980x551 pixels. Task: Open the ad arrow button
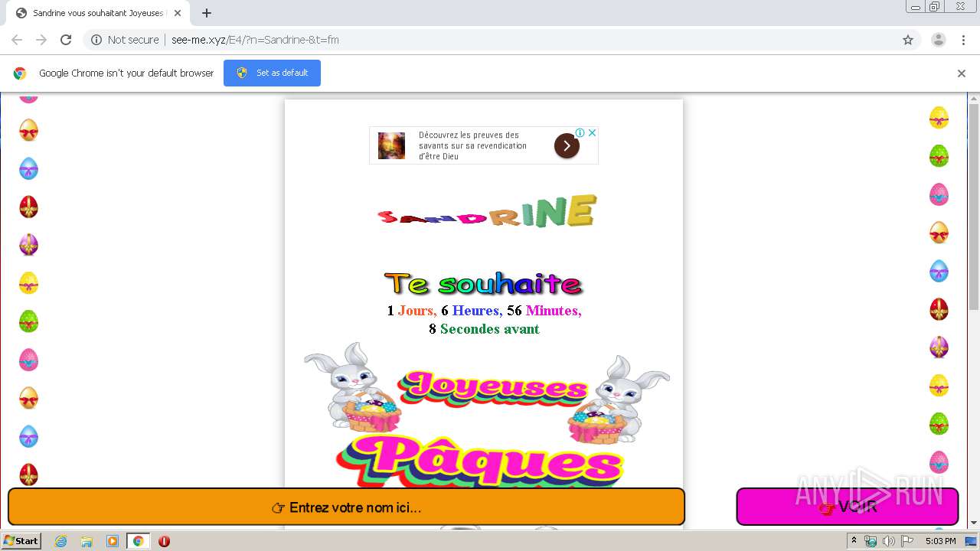[x=567, y=145]
